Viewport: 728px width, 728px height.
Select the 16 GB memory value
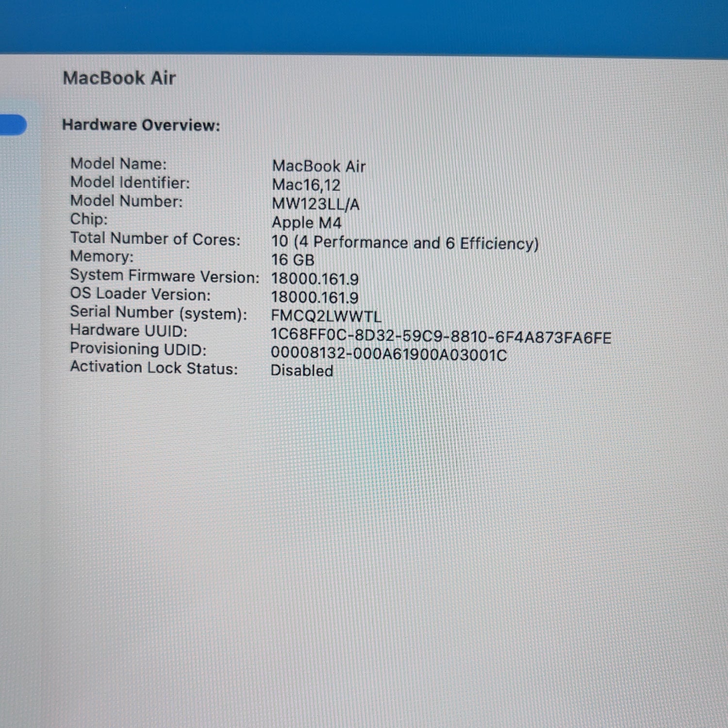pos(293,260)
